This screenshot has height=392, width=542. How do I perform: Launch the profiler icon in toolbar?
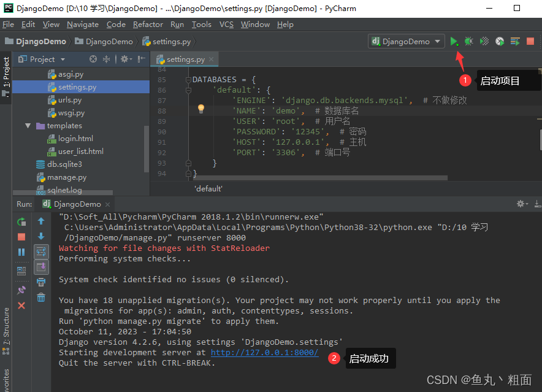click(500, 42)
